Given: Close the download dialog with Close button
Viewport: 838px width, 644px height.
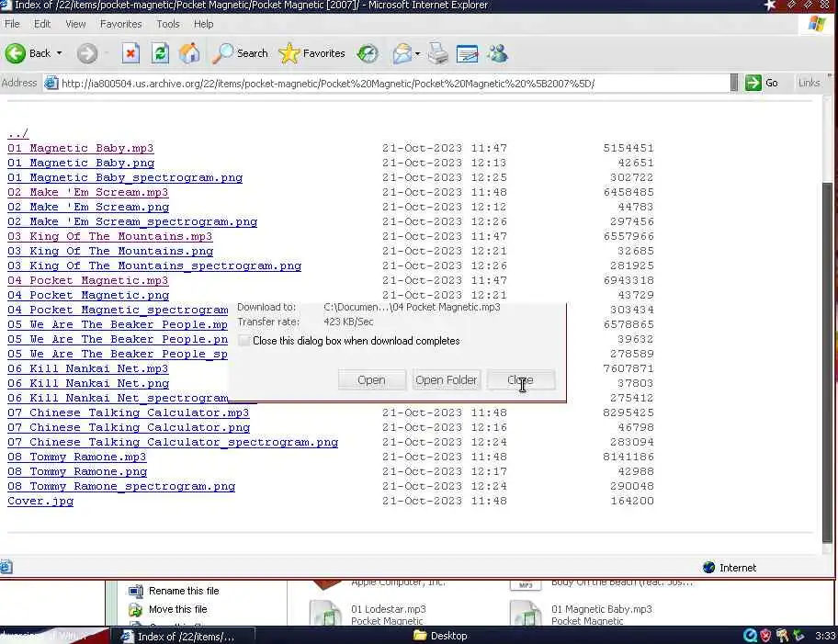Looking at the screenshot, I should pyautogui.click(x=521, y=380).
